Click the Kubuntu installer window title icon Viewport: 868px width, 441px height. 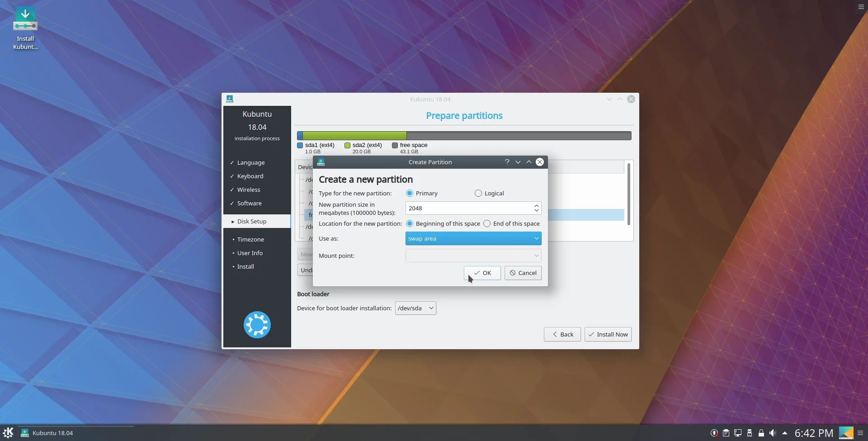230,99
